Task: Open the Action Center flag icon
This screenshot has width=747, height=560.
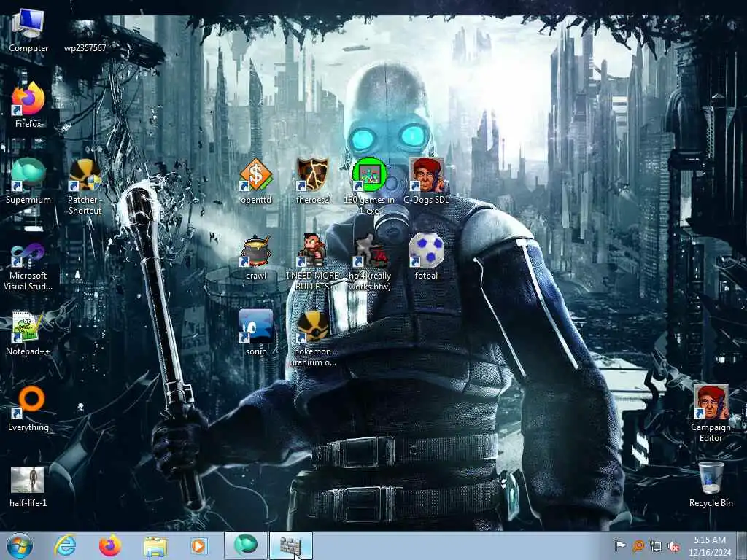Action: (620, 545)
